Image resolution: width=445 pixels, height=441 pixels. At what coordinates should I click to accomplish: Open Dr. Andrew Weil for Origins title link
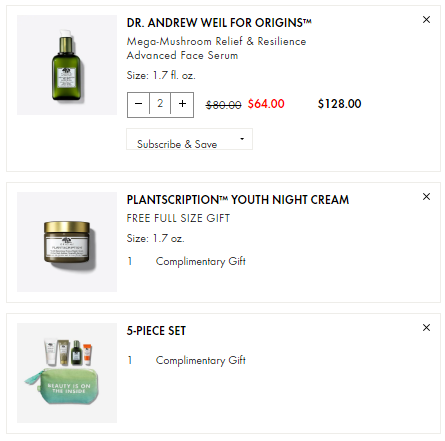[219, 23]
